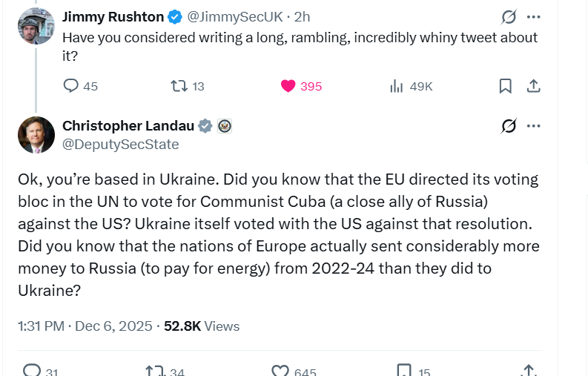This screenshot has height=376, width=588.
Task: Click Jimmy Rushton's blue verified checkmark
Action: (174, 16)
